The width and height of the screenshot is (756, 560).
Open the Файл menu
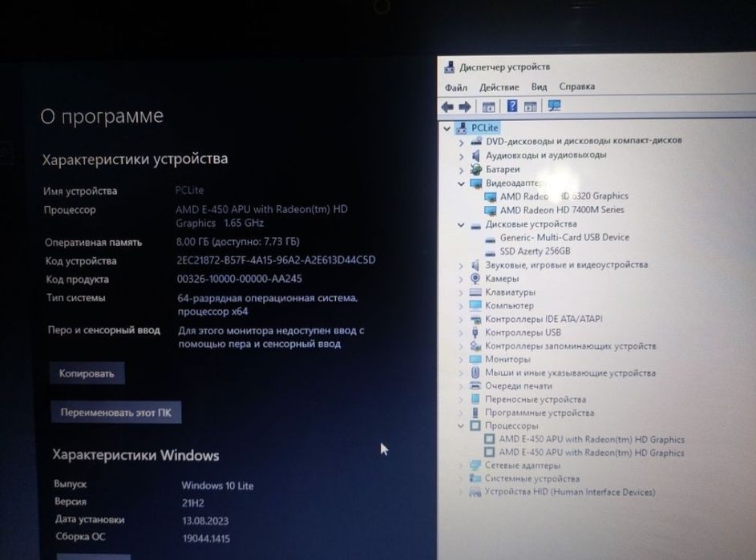pyautogui.click(x=456, y=87)
